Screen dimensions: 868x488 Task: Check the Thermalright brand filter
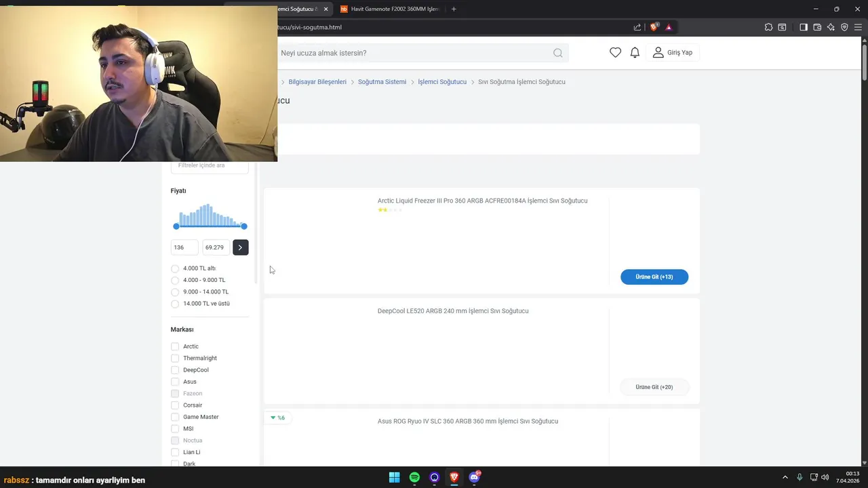(x=175, y=358)
